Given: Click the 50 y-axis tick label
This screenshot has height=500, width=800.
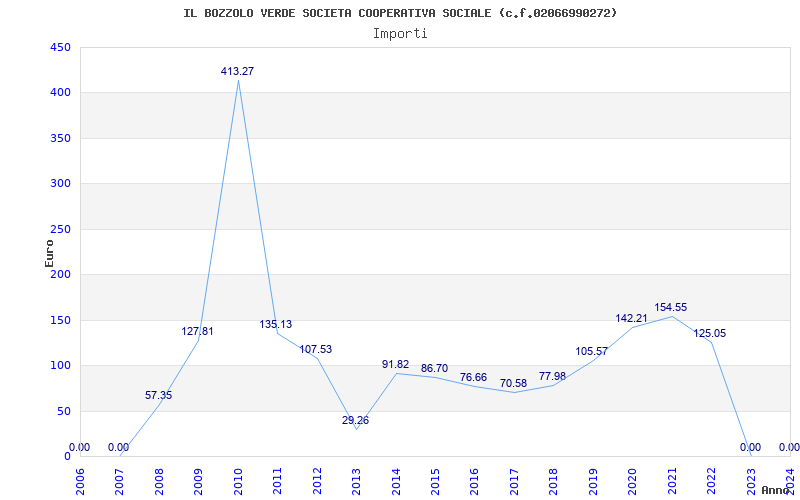Looking at the screenshot, I should click(x=63, y=411).
